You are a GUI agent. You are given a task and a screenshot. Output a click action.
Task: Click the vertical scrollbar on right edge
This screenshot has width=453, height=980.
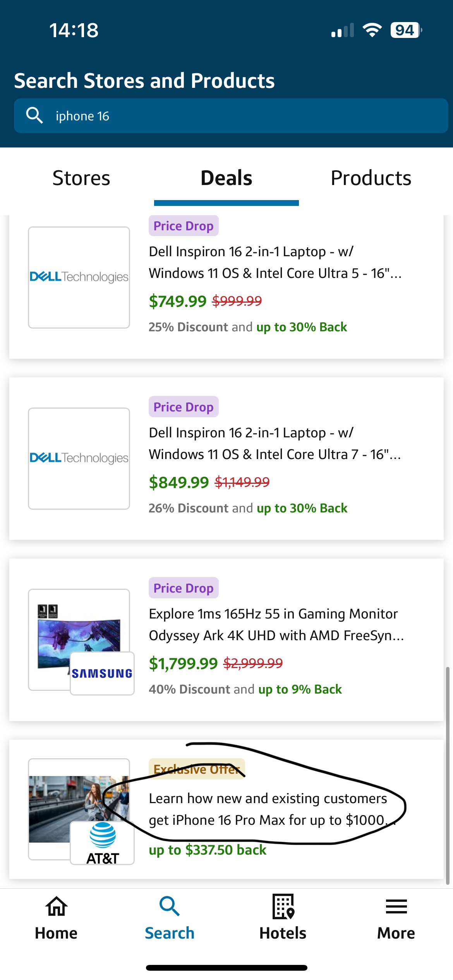[x=448, y=774]
